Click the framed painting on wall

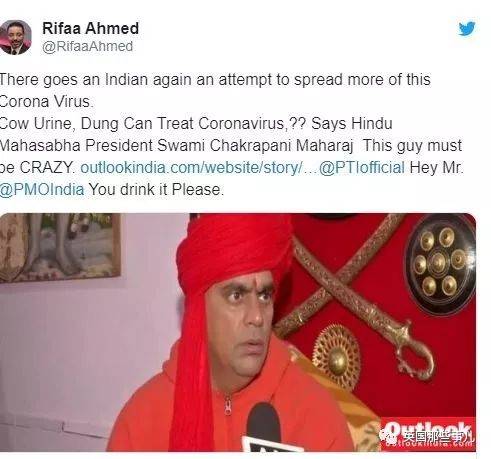pyautogui.click(x=60, y=247)
